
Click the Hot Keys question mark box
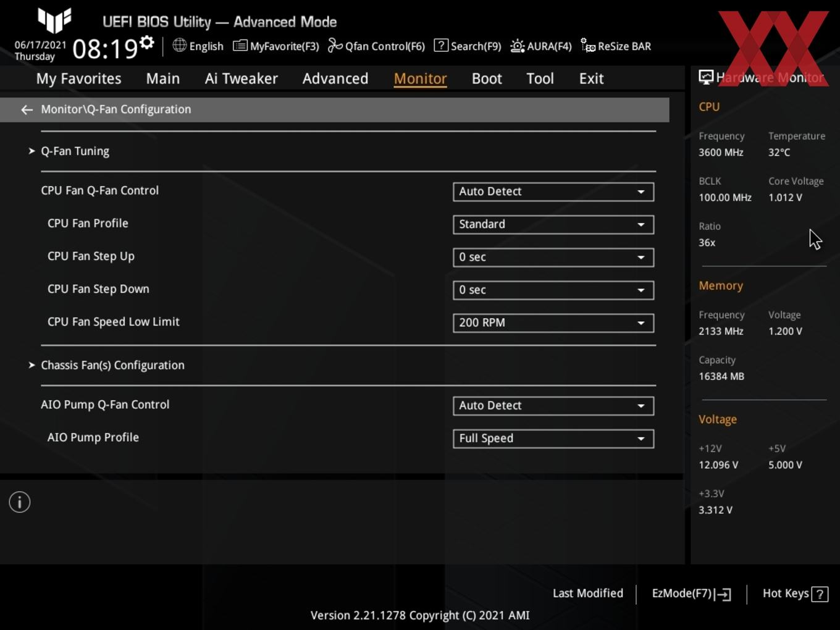(x=820, y=594)
